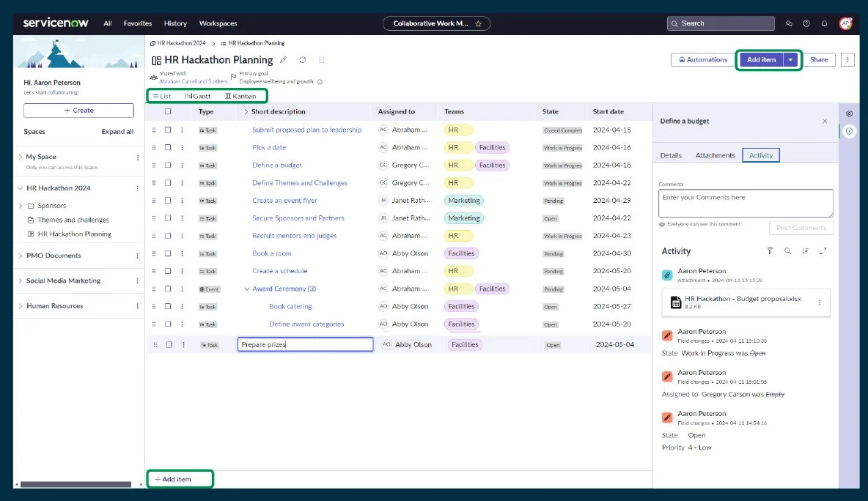Open My Space options menu
Image resolution: width=868 pixels, height=501 pixels.
(138, 157)
